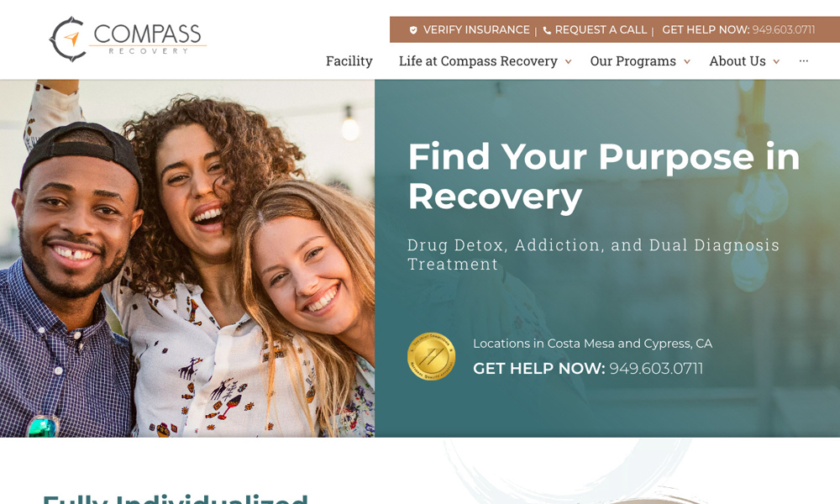
Task: Click the Compass Recovery logo
Action: 128,39
